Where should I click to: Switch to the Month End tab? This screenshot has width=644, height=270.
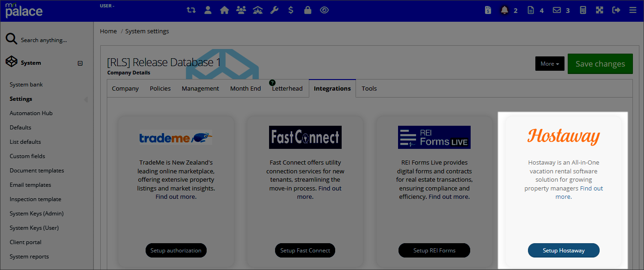pyautogui.click(x=245, y=88)
